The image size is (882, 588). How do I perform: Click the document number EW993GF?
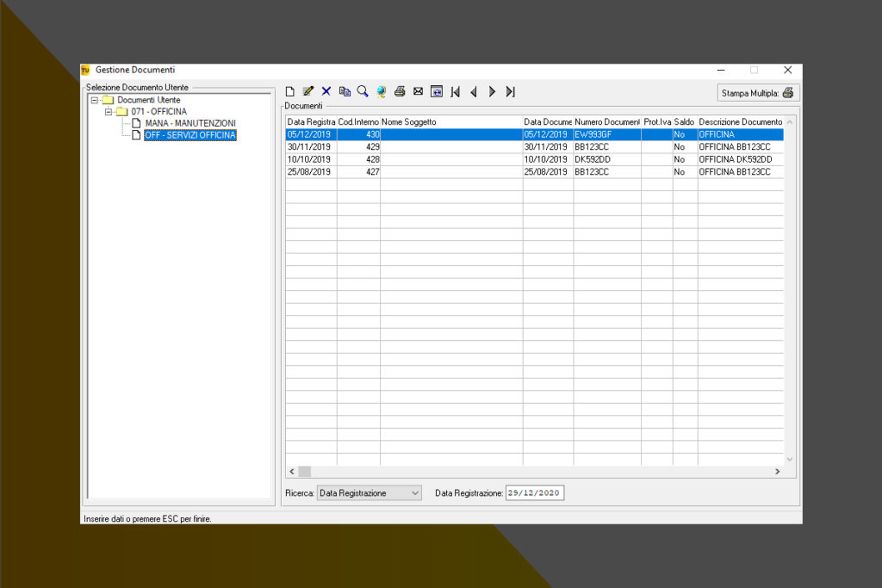point(593,135)
